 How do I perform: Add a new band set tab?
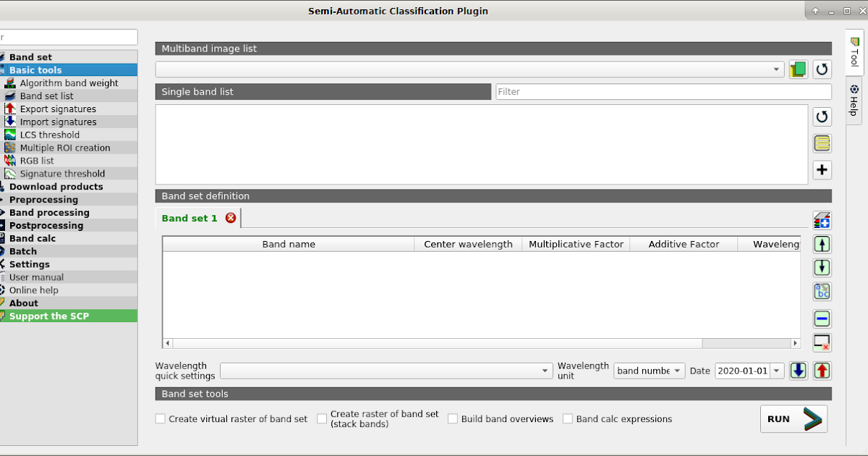tap(822, 219)
